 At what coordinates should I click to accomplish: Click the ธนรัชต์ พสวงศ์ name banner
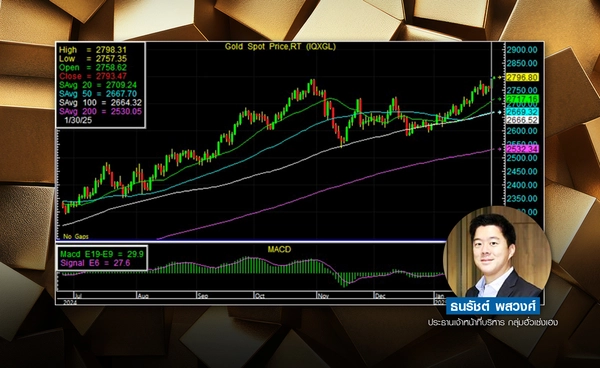point(493,306)
